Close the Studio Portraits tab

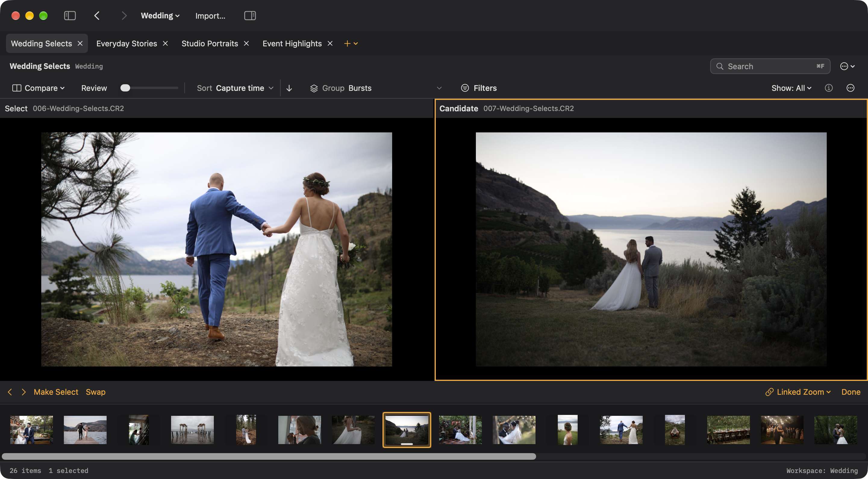pyautogui.click(x=246, y=43)
